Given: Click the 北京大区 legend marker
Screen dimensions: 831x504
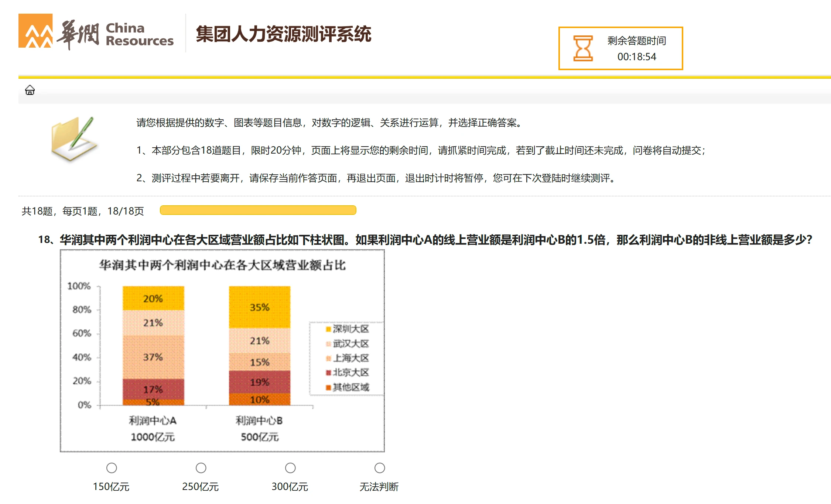Looking at the screenshot, I should (328, 373).
